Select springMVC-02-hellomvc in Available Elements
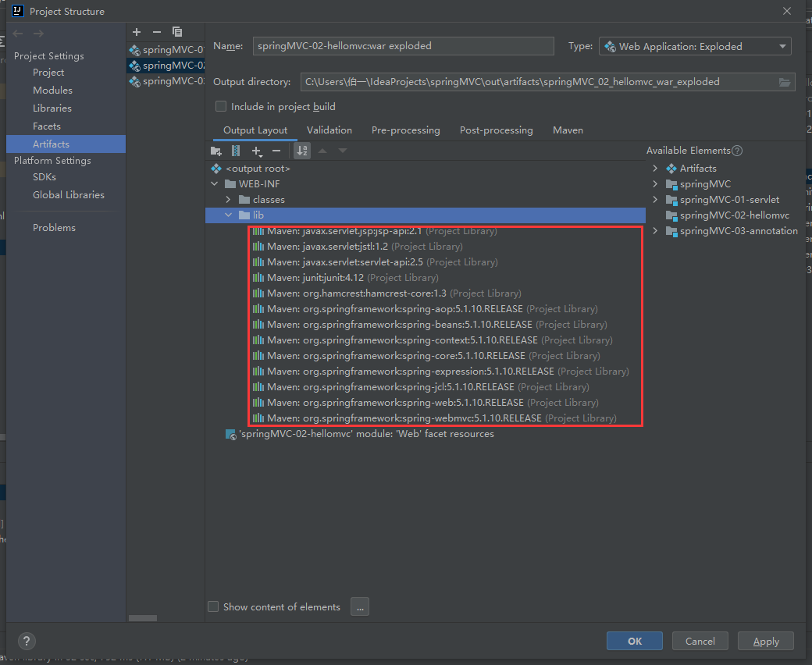 (x=728, y=215)
